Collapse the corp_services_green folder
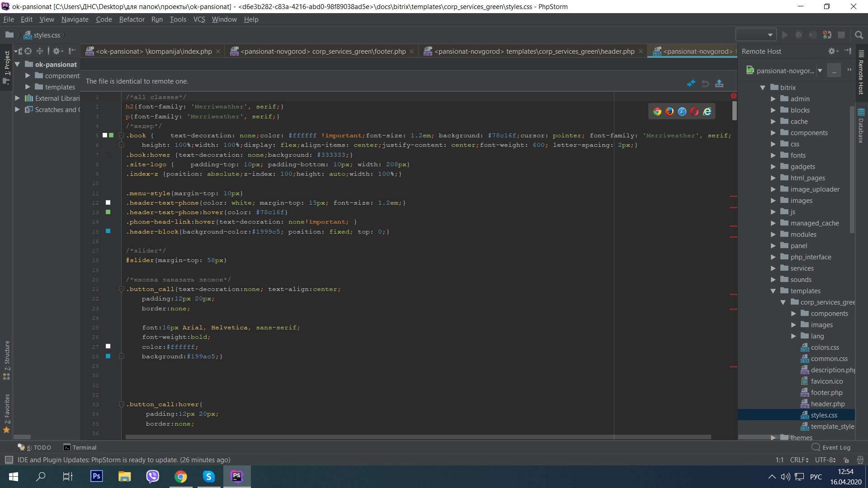 tap(783, 302)
